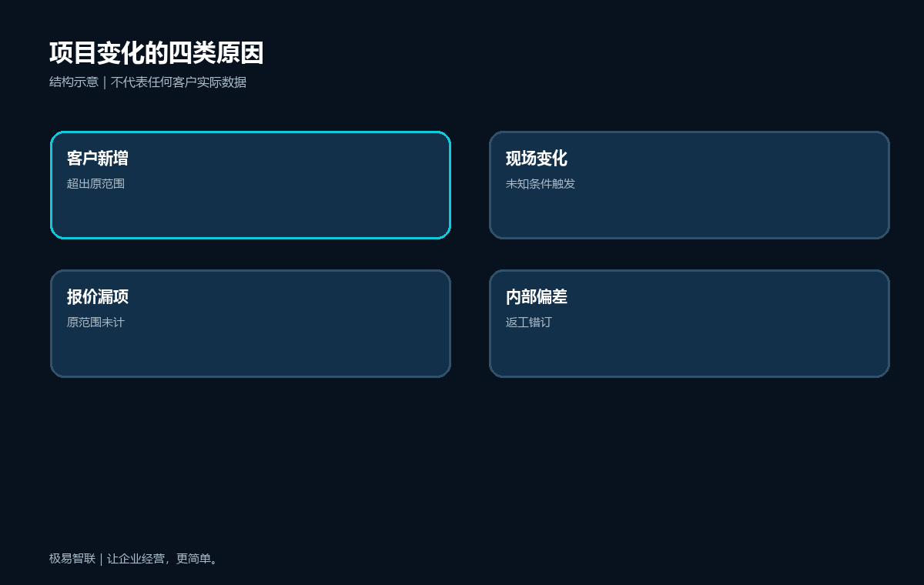Click the 结构示意 subtitle text
Viewport: 924px width, 585px height.
[74, 82]
